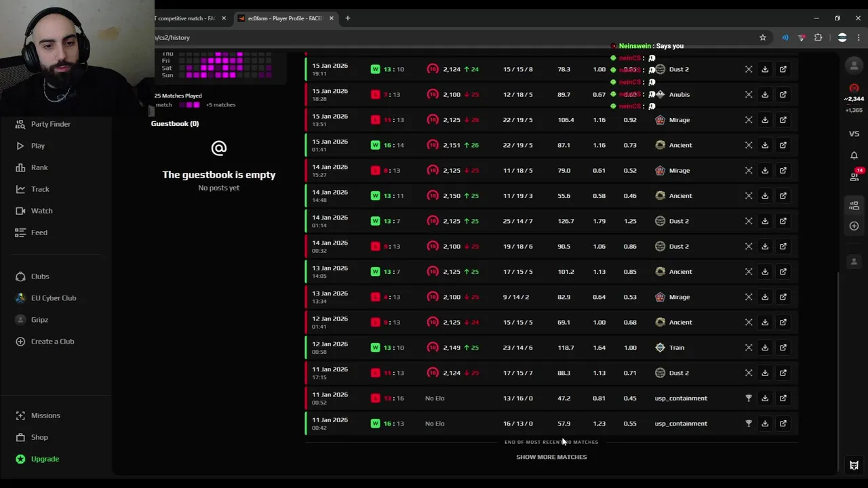This screenshot has height=488, width=868.
Task: Open a new browser tab
Action: click(348, 18)
